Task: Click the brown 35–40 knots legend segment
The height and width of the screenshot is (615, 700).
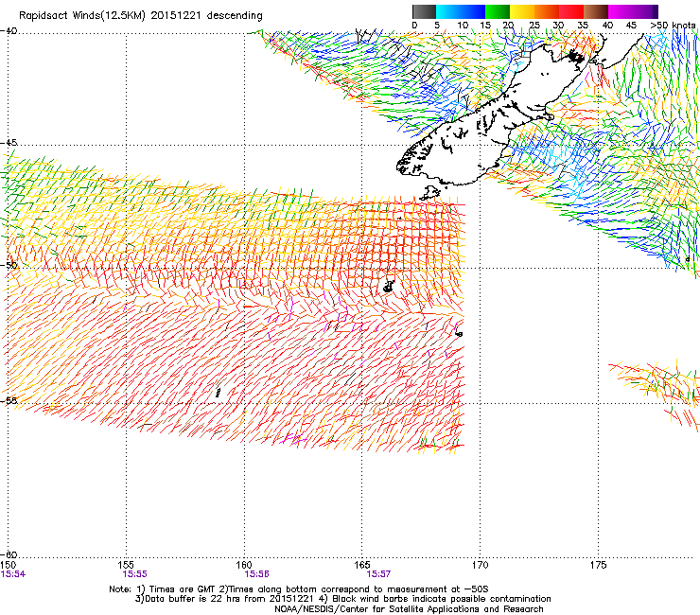Action: click(x=596, y=11)
